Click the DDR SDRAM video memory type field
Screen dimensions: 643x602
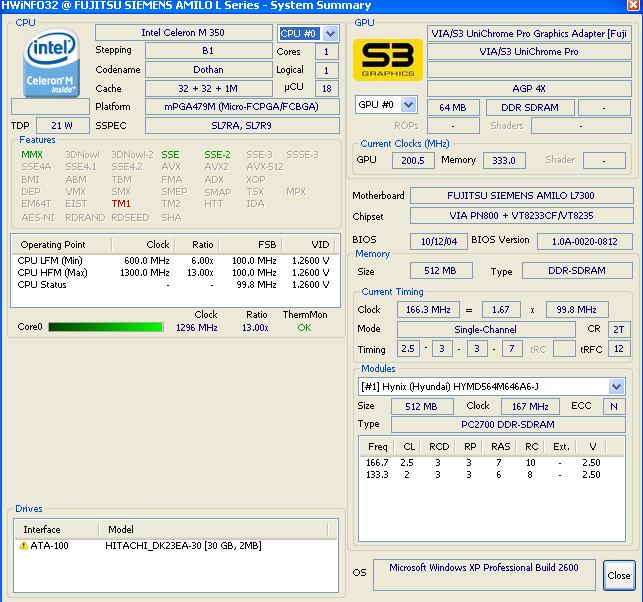click(x=530, y=107)
